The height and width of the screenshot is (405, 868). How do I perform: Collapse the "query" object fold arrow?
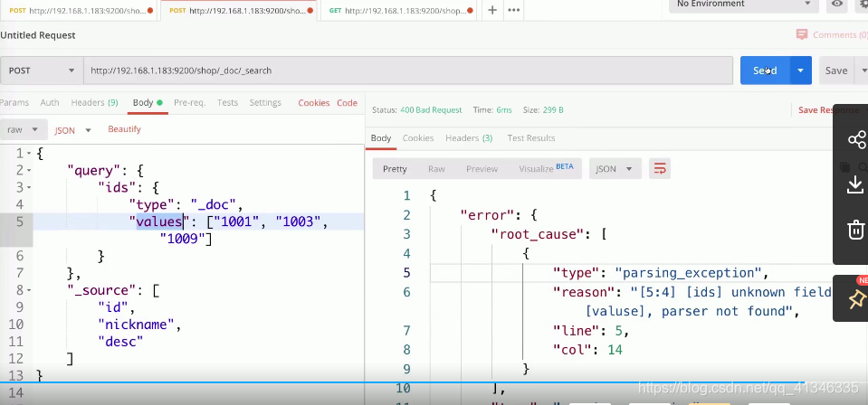tap(29, 171)
